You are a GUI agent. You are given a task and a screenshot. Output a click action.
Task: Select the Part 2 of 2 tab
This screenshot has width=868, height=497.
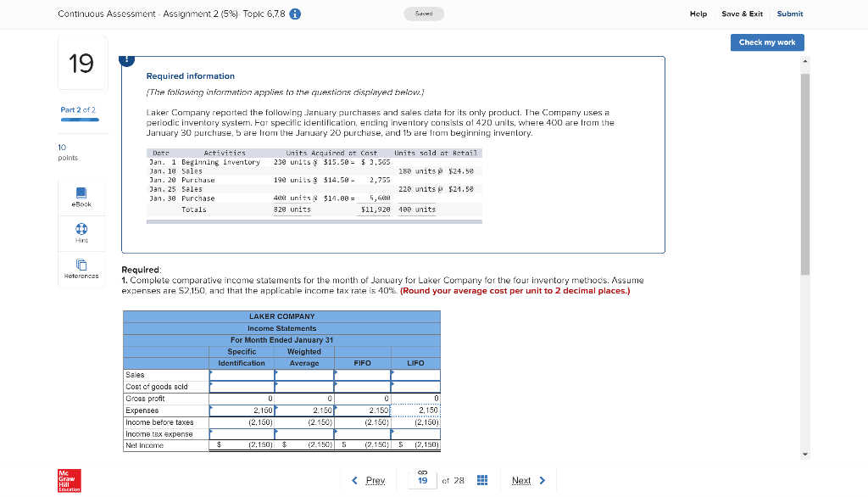click(76, 109)
